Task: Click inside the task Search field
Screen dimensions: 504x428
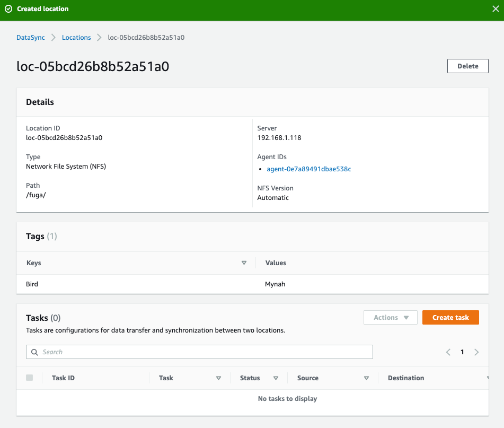Action: click(199, 352)
